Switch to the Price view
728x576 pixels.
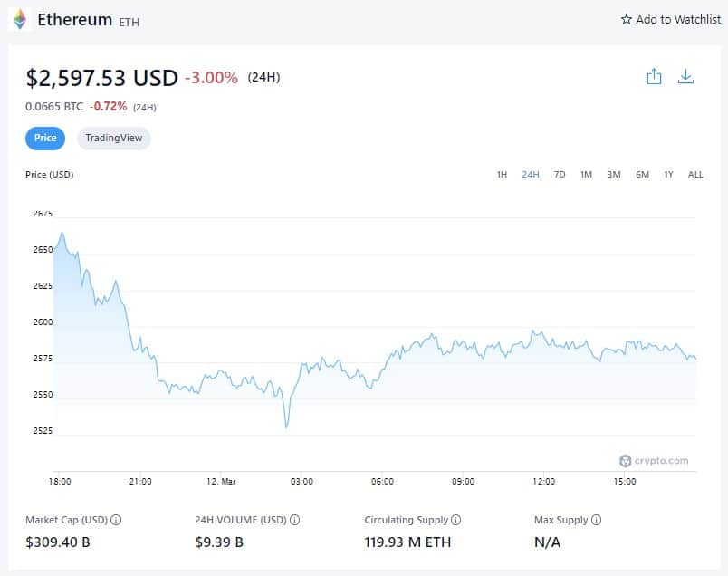pos(45,138)
